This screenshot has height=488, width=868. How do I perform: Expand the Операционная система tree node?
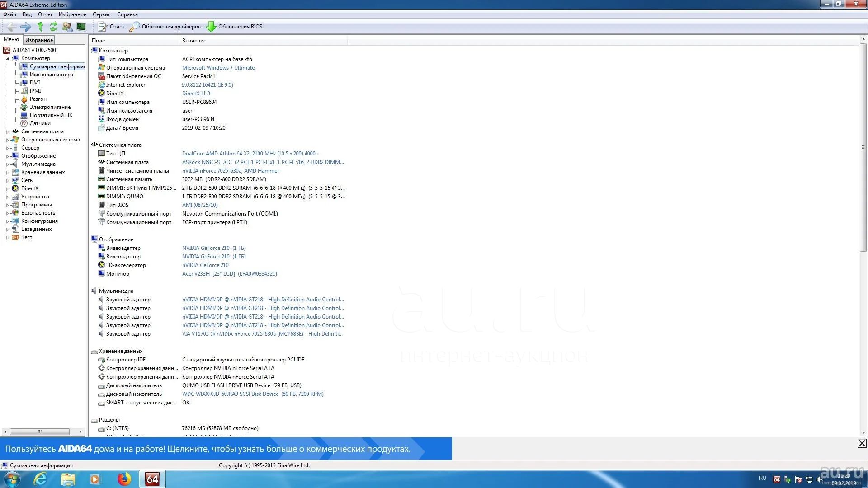[7, 140]
